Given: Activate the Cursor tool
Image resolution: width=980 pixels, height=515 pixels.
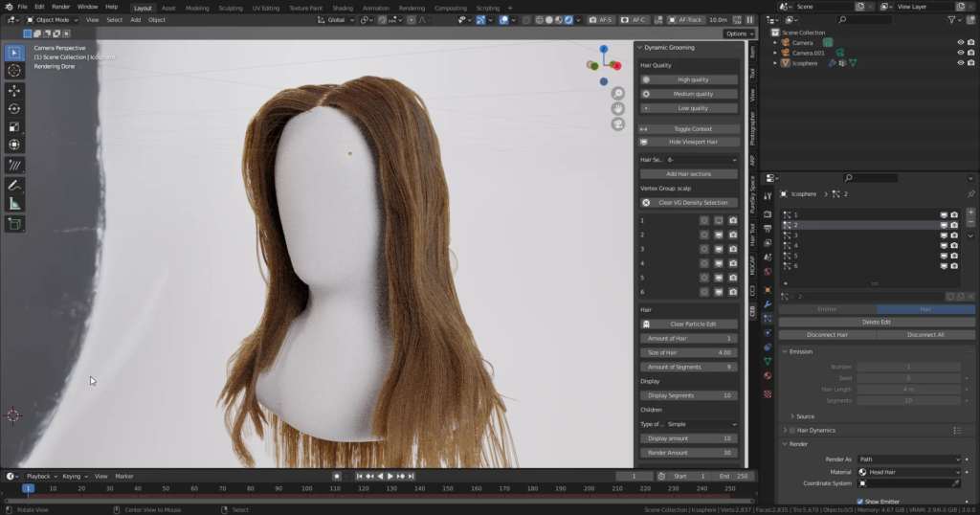Looking at the screenshot, I should tap(14, 71).
